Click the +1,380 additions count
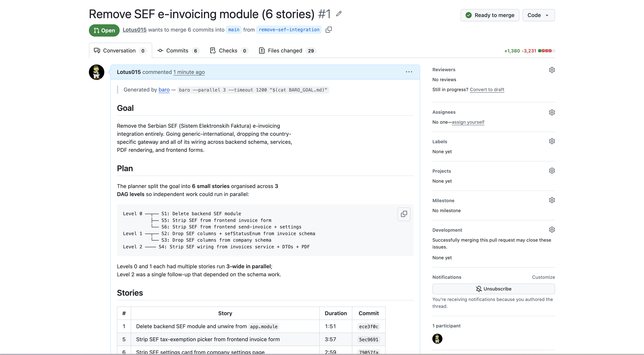 512,51
